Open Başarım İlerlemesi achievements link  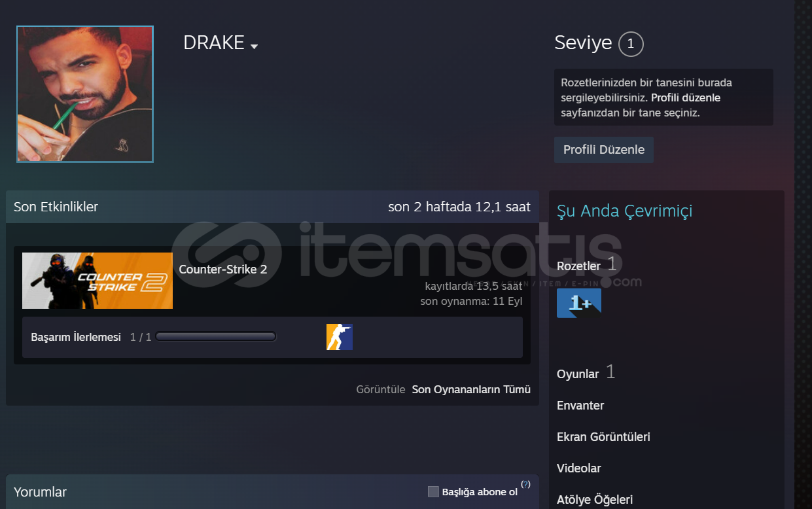coord(76,337)
